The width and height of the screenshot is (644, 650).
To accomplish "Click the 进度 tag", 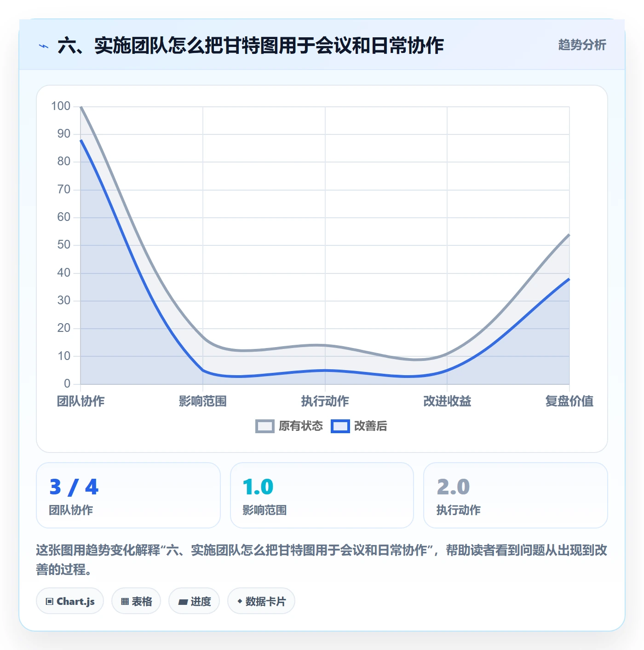I will tap(194, 601).
